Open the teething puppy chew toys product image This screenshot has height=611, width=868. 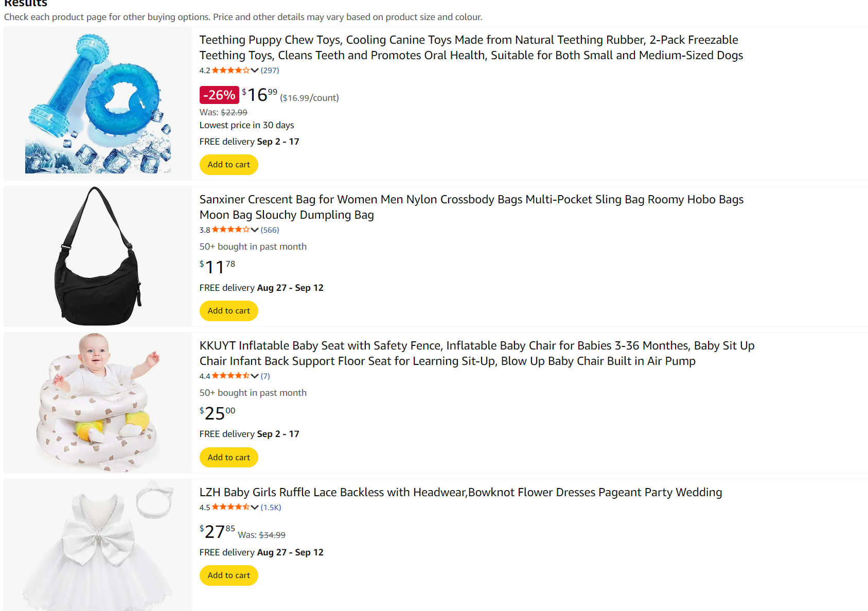[98, 103]
